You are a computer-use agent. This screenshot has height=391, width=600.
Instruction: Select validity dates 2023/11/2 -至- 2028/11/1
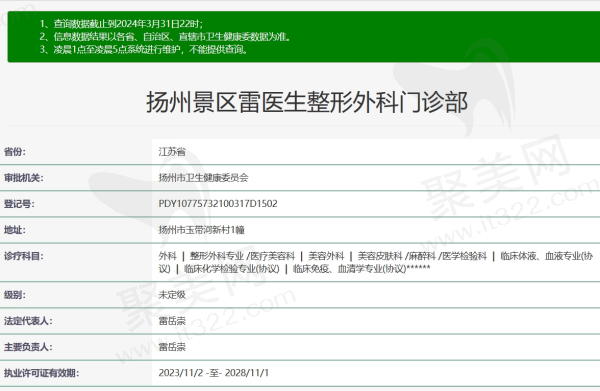click(214, 373)
